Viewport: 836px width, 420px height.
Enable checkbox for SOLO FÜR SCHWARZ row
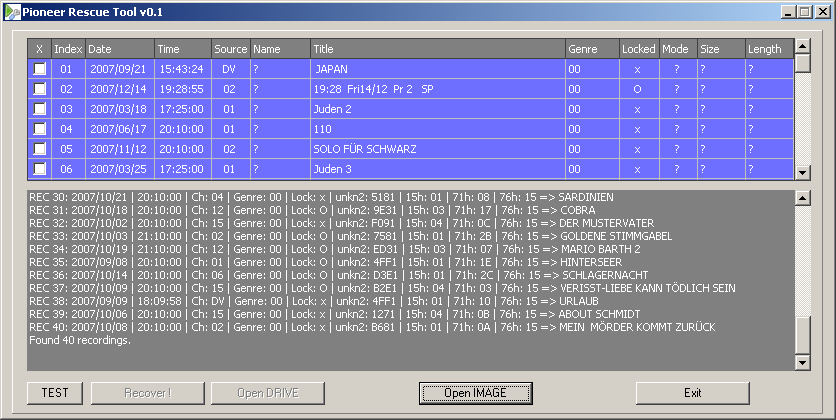(39, 149)
